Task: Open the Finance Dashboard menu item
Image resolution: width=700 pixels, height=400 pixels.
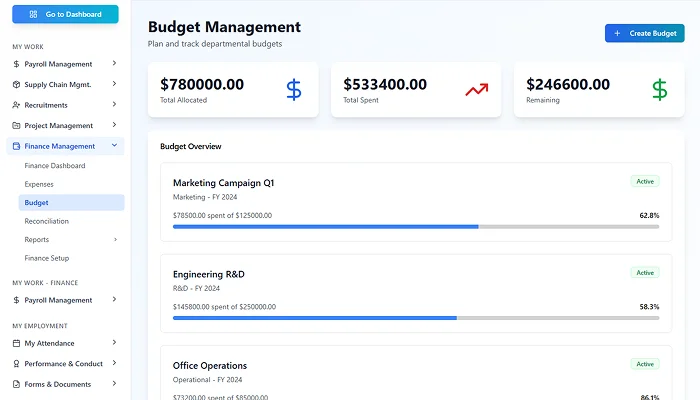Action: (55, 166)
